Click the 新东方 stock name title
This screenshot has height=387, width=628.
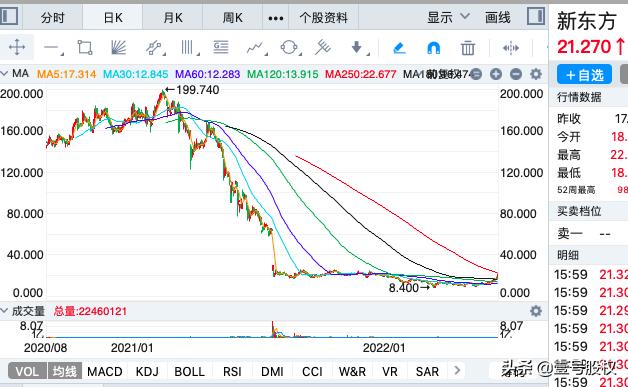[x=586, y=21]
